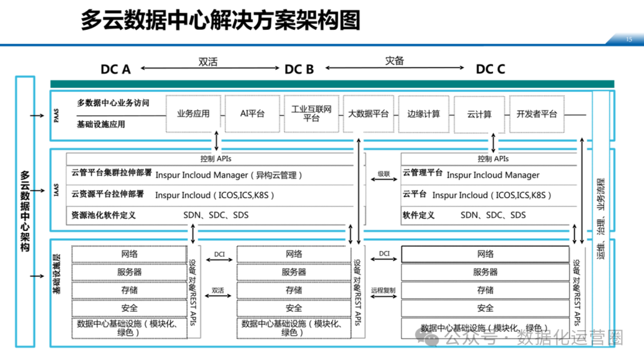The image size is (644, 363).
Task: Click SDN、SDC、SDS beside 软件定义 in DC C panel
Action: click(493, 215)
